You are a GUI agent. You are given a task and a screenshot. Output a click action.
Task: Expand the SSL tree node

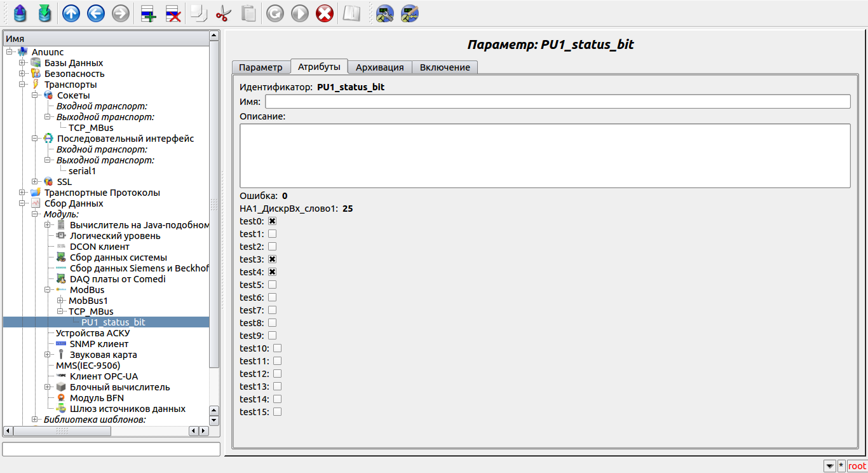tap(35, 182)
